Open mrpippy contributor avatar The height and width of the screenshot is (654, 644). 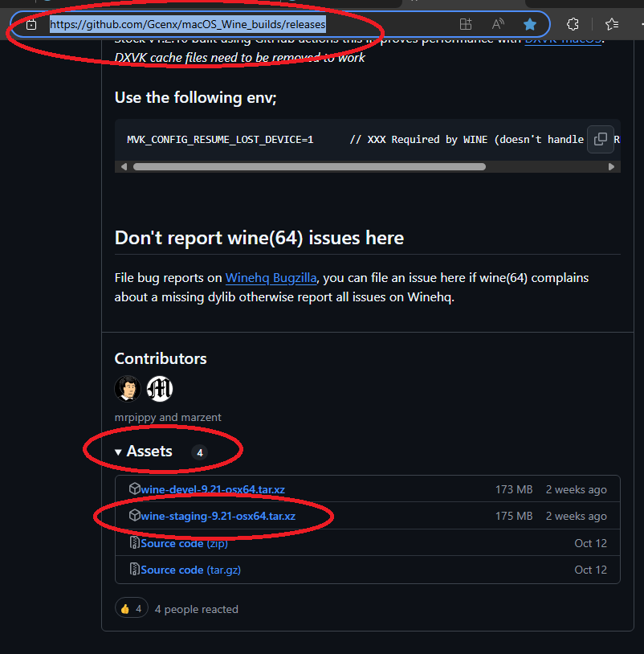pos(128,389)
